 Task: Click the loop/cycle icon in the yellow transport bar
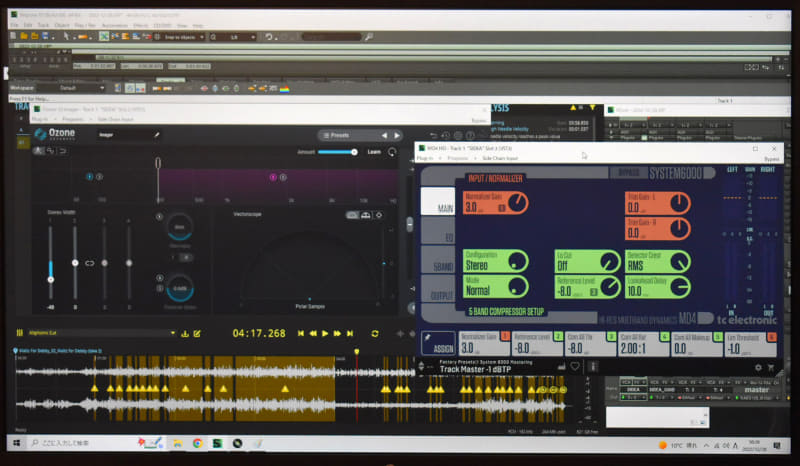pyautogui.click(x=375, y=333)
